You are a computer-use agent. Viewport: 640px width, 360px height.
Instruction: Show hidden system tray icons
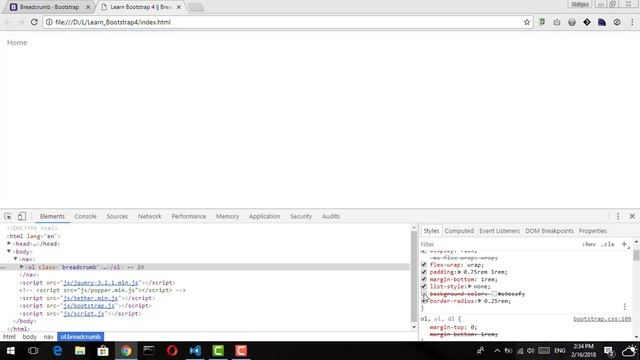coord(497,351)
